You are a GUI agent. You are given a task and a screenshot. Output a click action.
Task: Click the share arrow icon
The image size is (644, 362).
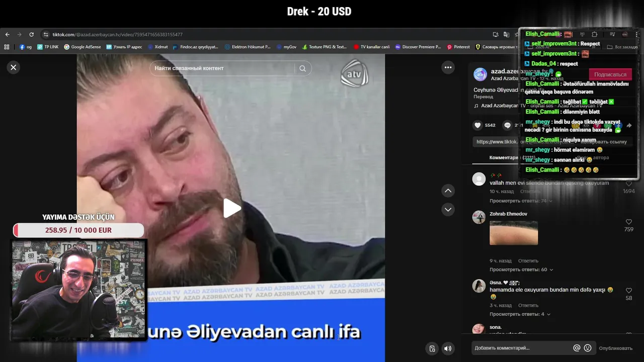coord(629,125)
